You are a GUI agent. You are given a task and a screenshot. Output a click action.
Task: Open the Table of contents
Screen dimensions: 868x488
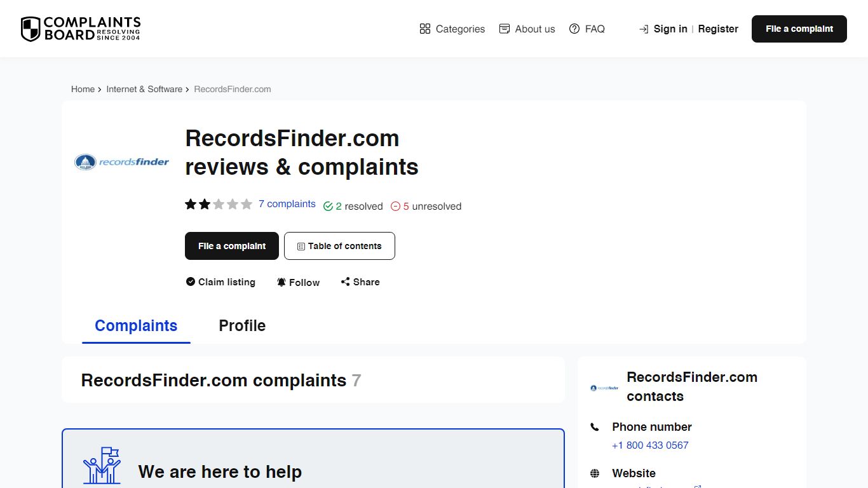[339, 246]
